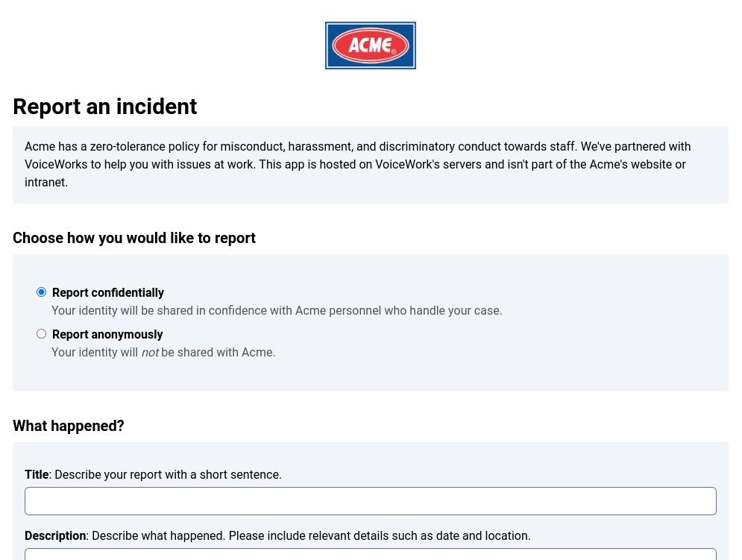
Task: Select the Report confidentially radio button
Action: 42,292
